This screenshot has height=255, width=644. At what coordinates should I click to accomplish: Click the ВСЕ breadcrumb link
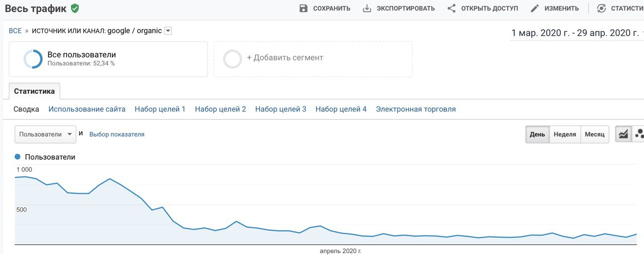(15, 31)
